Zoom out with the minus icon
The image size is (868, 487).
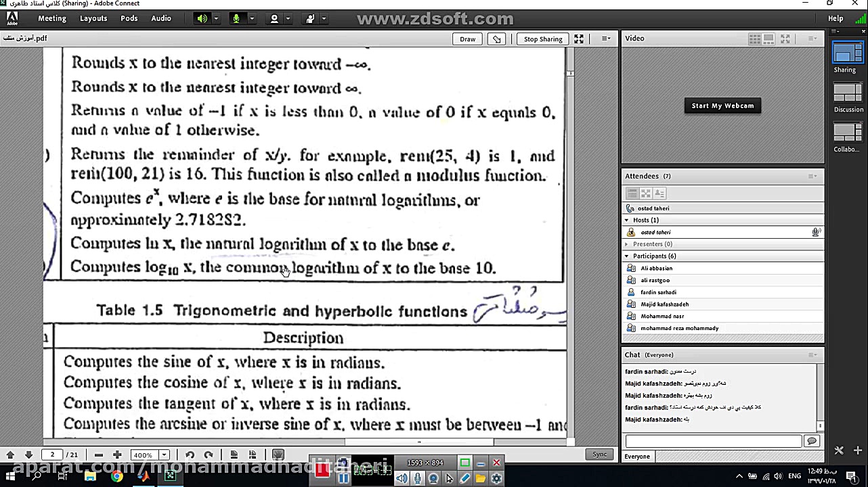pos(99,455)
